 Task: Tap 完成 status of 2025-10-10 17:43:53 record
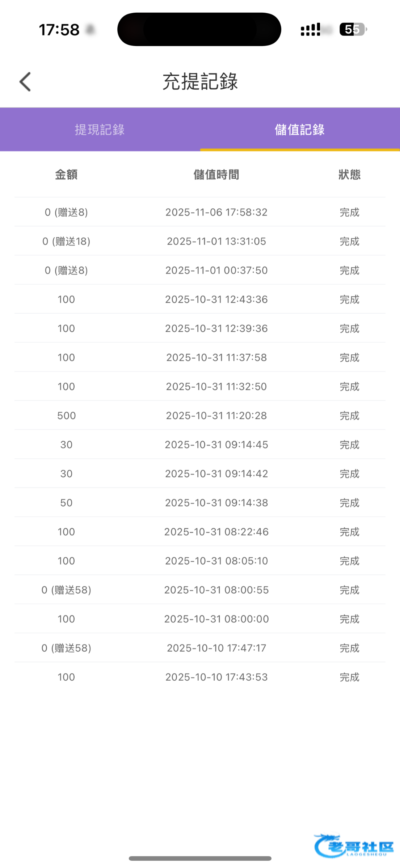[x=349, y=677]
